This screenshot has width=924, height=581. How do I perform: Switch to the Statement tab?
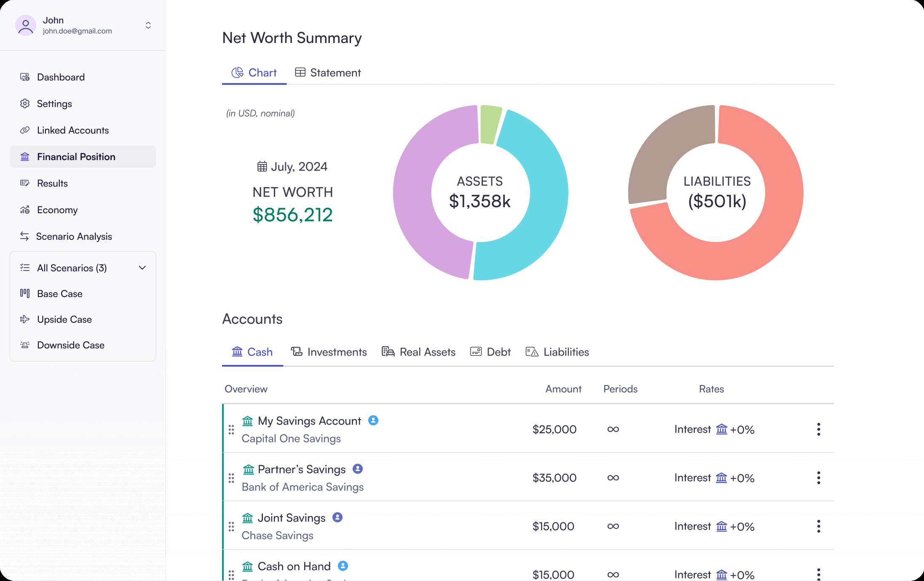pyautogui.click(x=328, y=73)
